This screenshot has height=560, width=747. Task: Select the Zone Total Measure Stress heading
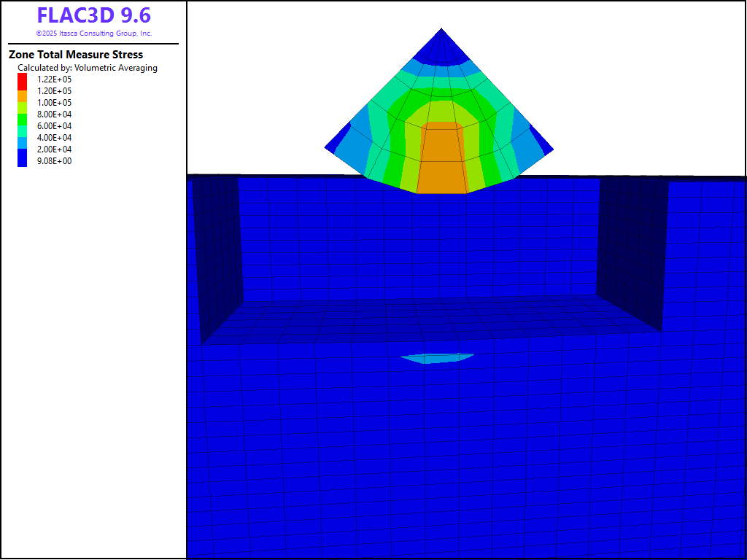76,55
